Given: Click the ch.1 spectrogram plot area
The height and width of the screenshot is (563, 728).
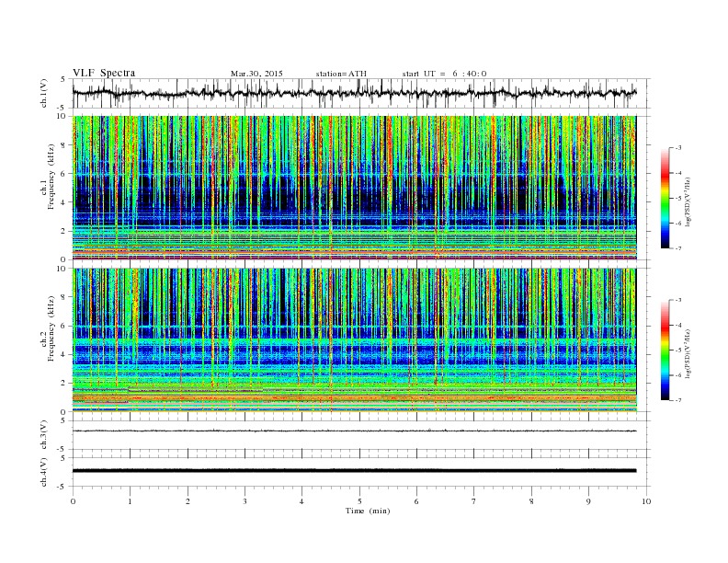Looking at the screenshot, I should [x=355, y=188].
